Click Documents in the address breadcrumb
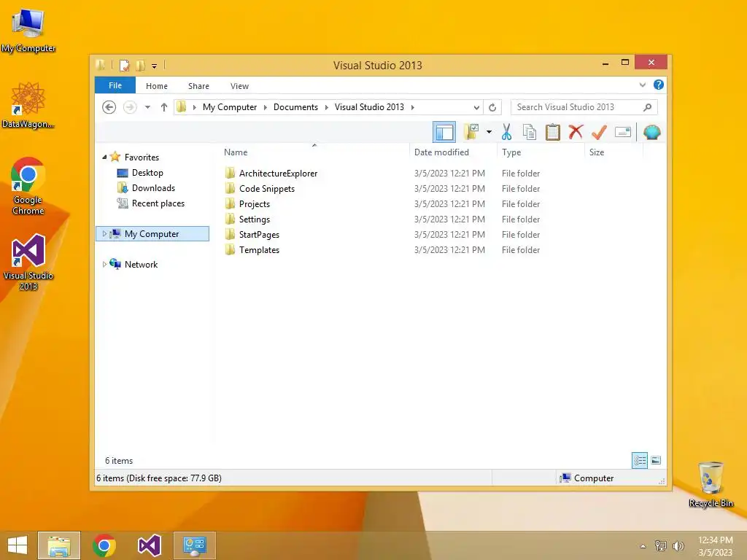Screen dimensions: 747x560 coord(295,107)
